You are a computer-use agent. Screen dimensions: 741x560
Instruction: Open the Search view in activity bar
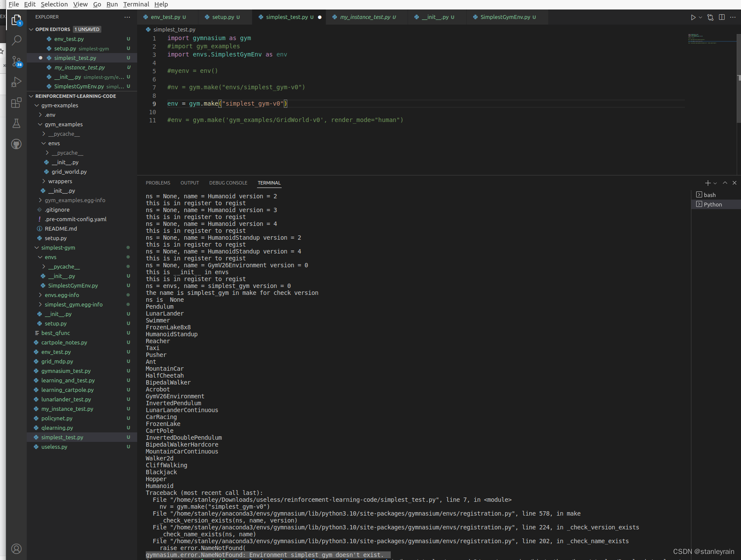coord(16,40)
